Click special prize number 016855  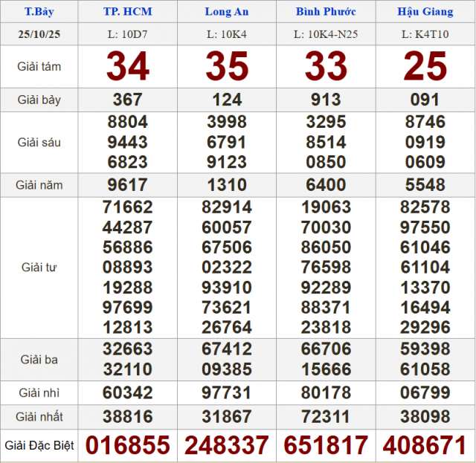(127, 445)
